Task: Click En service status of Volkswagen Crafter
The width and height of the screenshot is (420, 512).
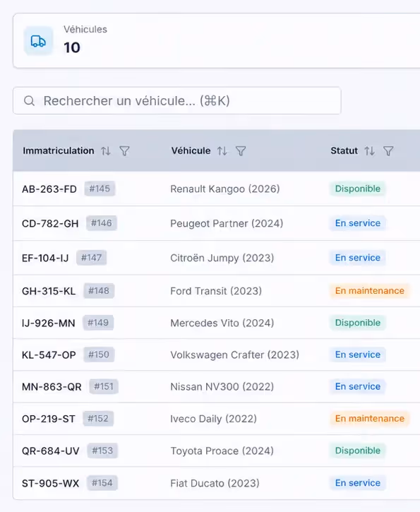Action: click(358, 355)
